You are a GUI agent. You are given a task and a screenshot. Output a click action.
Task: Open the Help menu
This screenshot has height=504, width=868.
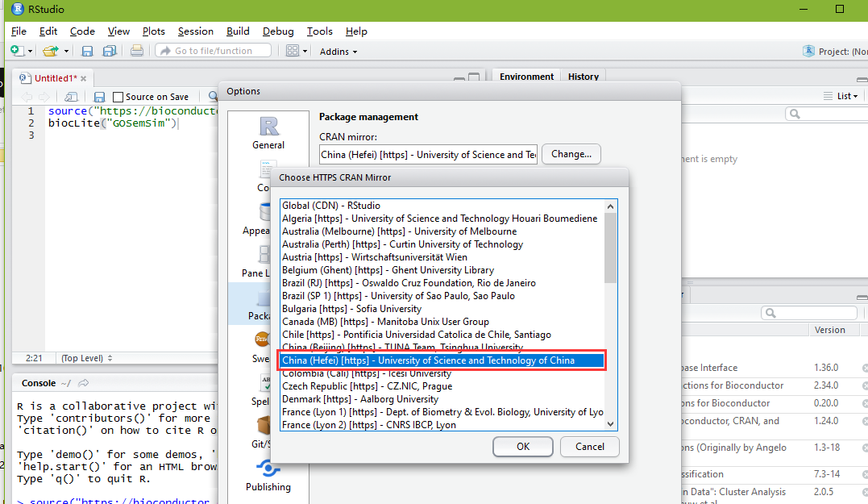click(356, 31)
